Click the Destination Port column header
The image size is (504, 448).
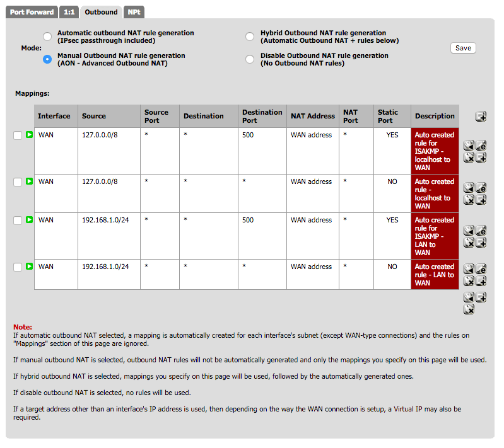(262, 117)
